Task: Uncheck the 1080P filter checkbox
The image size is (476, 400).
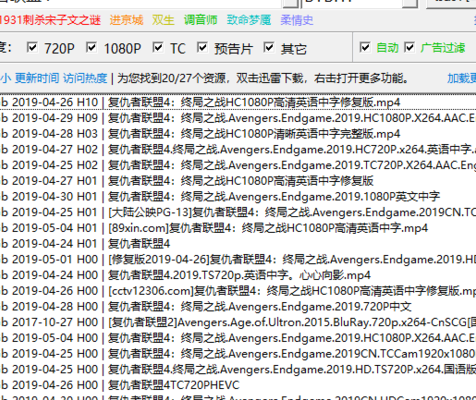Action: (91, 48)
